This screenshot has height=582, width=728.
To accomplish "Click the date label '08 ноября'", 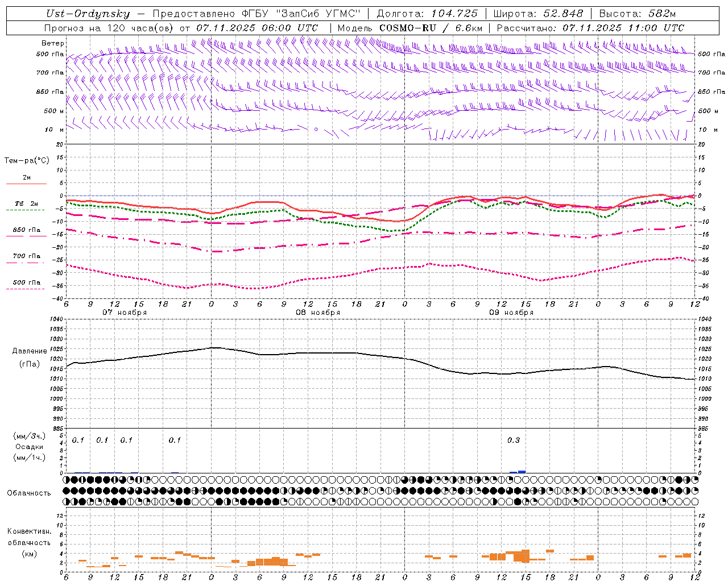I will 318,313.
